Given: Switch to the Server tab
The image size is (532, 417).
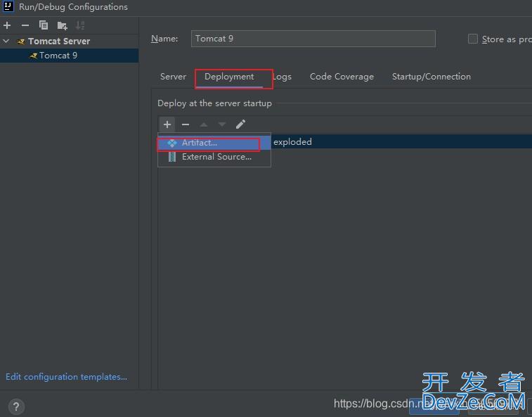Looking at the screenshot, I should 173,77.
